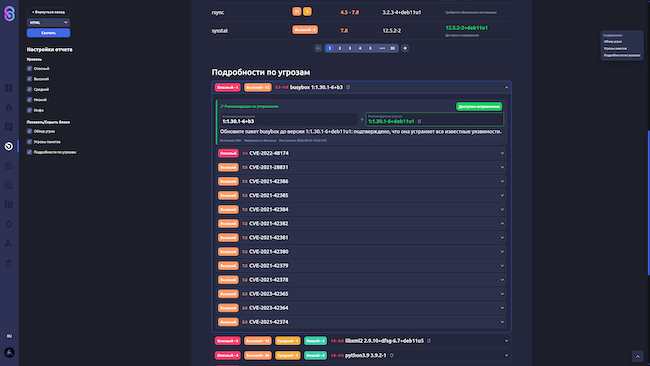Click the app logo in the sidebar
650x366 pixels.
click(x=9, y=13)
